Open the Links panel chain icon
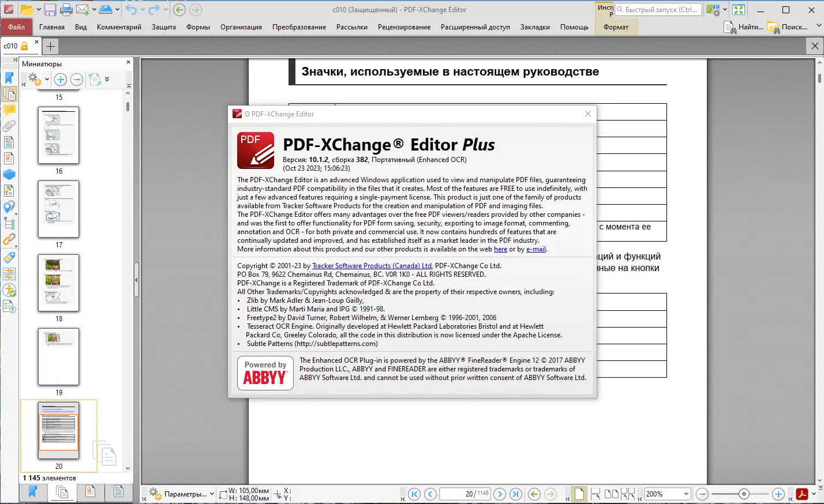Screen dimensions: 824x504 (9, 239)
